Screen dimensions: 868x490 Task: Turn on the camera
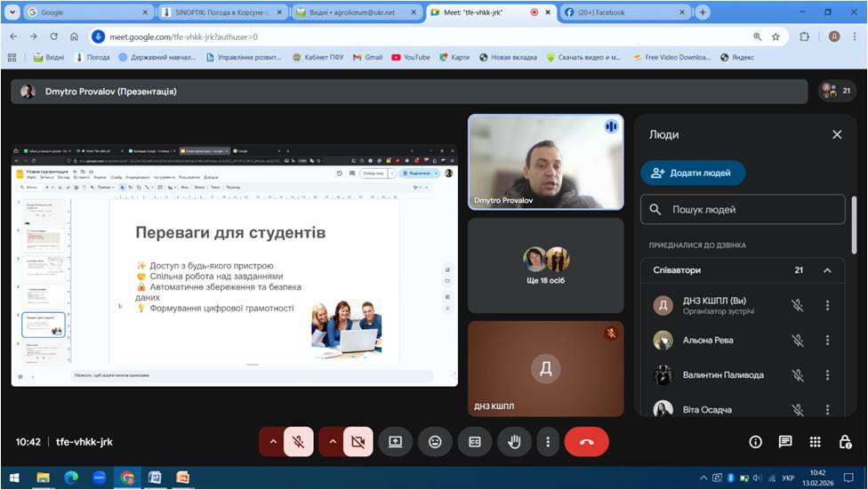358,441
